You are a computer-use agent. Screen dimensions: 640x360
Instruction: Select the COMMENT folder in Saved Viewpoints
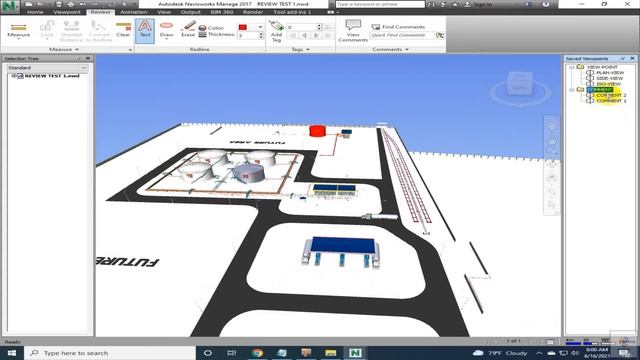point(600,89)
